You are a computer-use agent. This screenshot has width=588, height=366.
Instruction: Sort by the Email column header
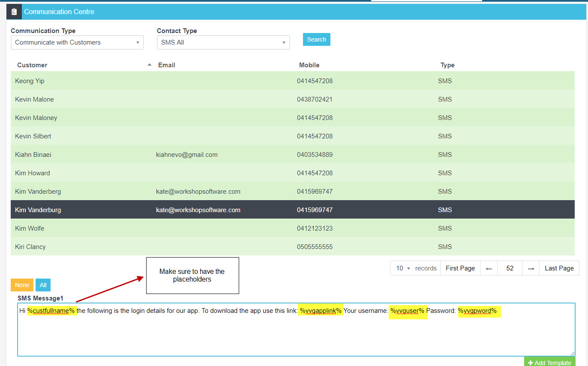point(167,65)
